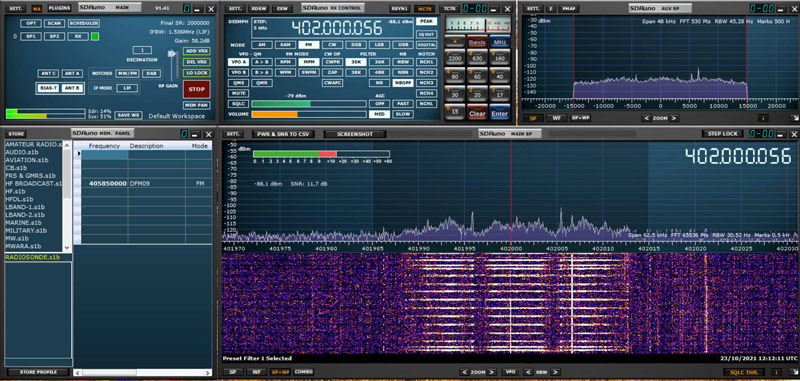Click STORE in the Memory Panel
The width and height of the screenshot is (800, 381).
coord(16,134)
